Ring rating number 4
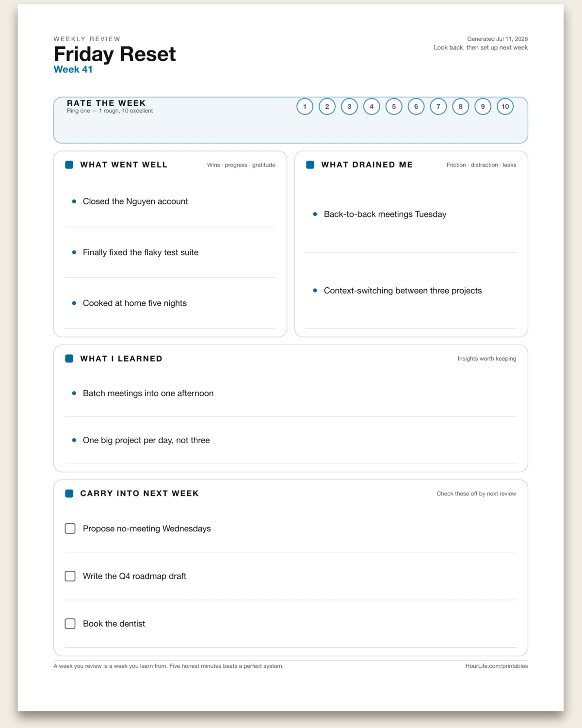Screen dimensions: 582x728 point(372,106)
